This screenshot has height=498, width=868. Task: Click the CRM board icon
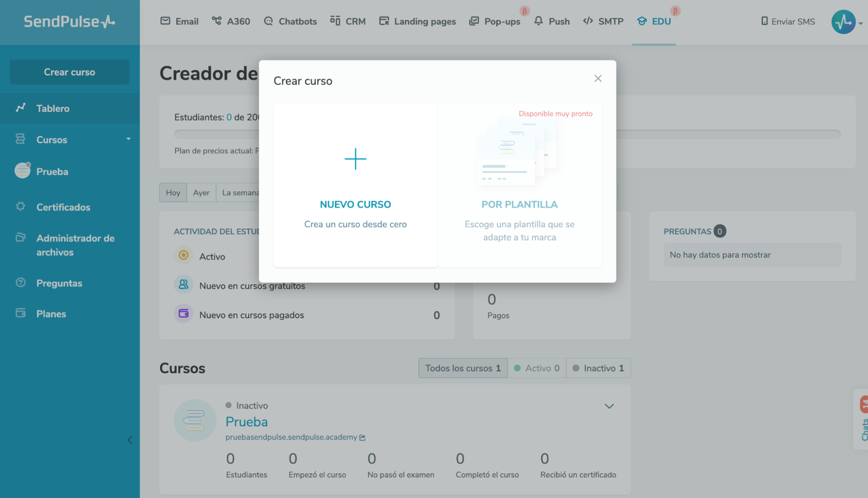(x=335, y=21)
